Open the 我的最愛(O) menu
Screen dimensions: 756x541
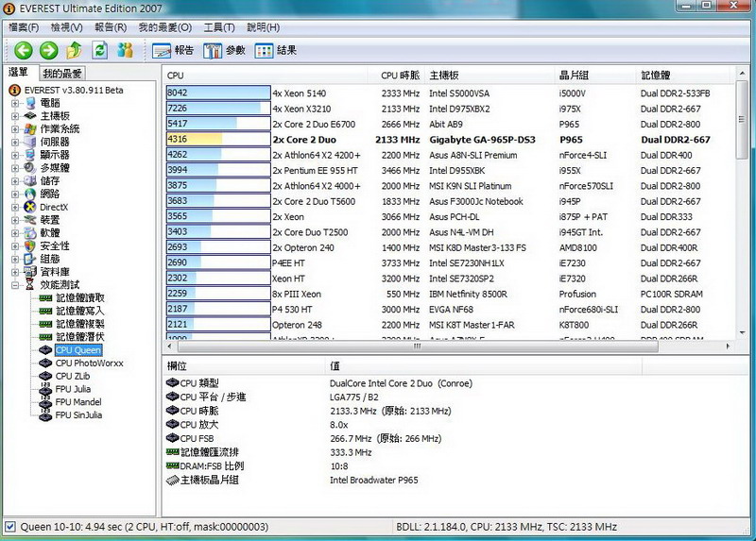pyautogui.click(x=164, y=27)
